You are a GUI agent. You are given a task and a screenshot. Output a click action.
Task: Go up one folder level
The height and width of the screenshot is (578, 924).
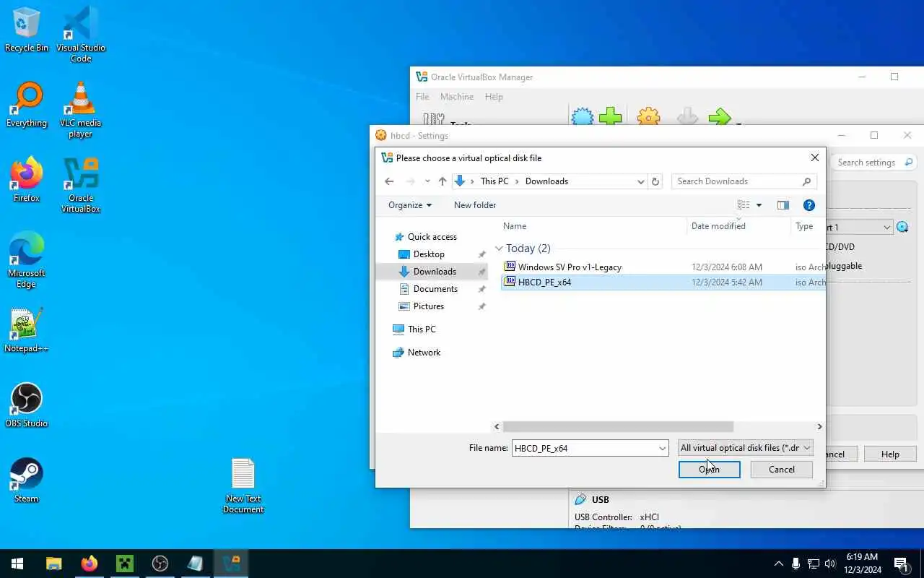pyautogui.click(x=443, y=181)
